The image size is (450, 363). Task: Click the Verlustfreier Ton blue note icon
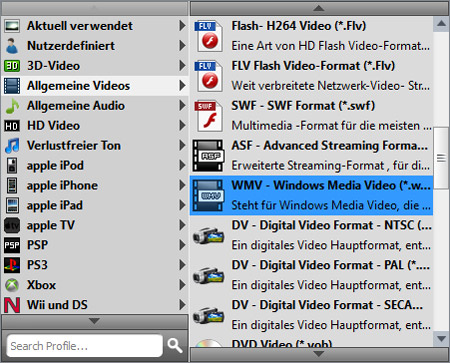pos(12,146)
